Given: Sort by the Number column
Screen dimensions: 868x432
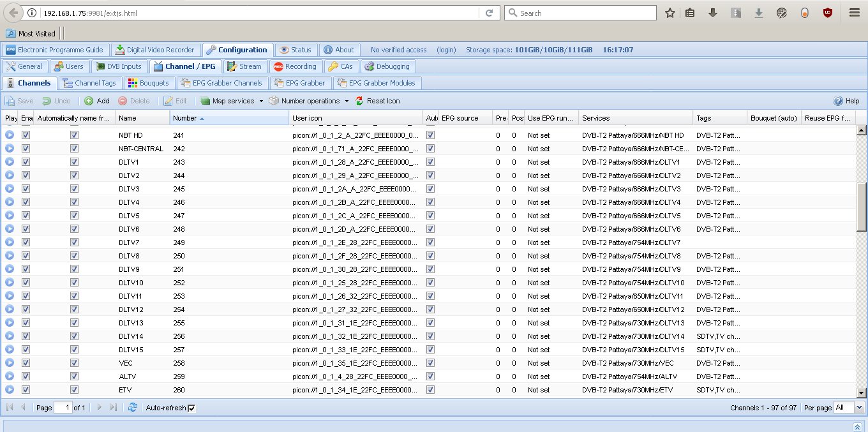Looking at the screenshot, I should (229, 118).
